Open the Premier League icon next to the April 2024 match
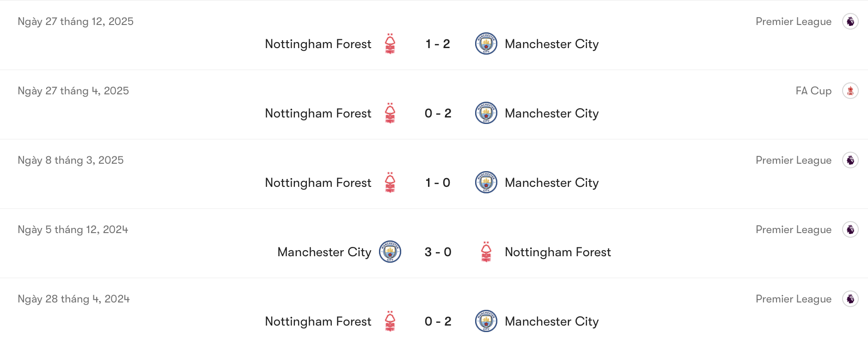Image resolution: width=868 pixels, height=345 pixels. 851,299
